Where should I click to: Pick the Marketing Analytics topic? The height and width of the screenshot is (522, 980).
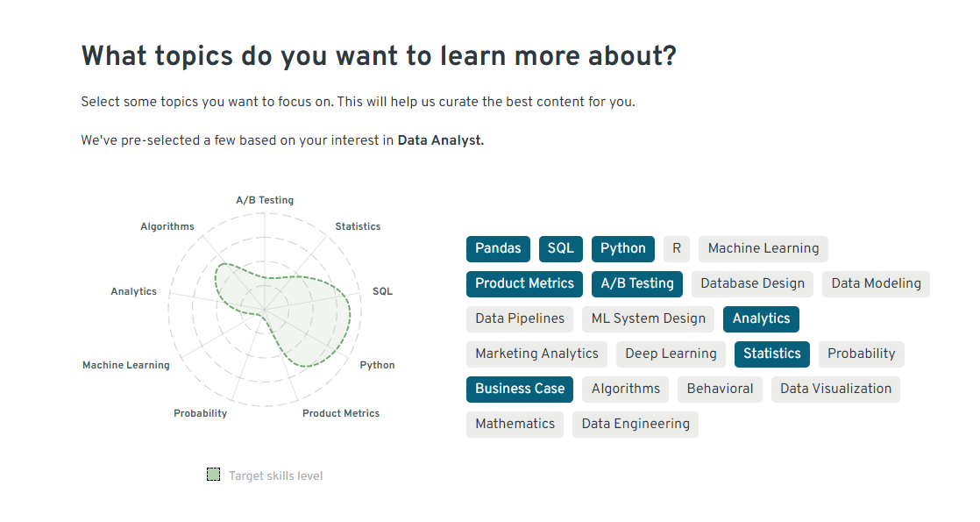pyautogui.click(x=536, y=354)
